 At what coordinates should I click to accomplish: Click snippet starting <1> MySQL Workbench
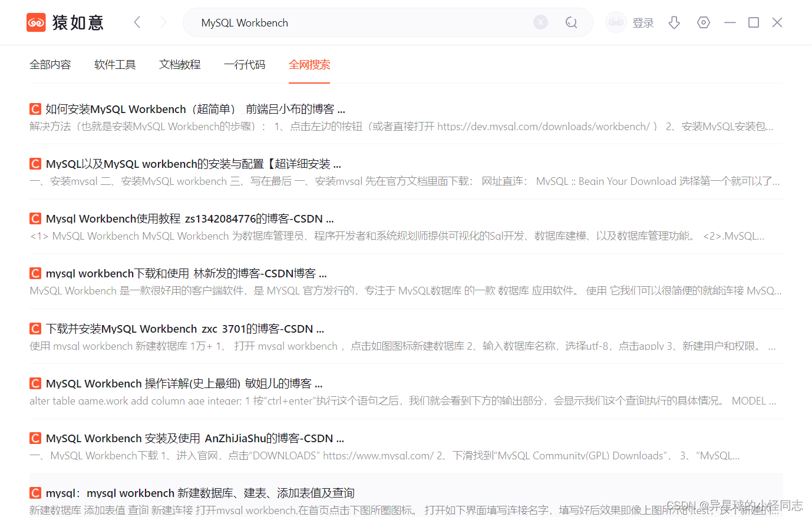coord(397,236)
